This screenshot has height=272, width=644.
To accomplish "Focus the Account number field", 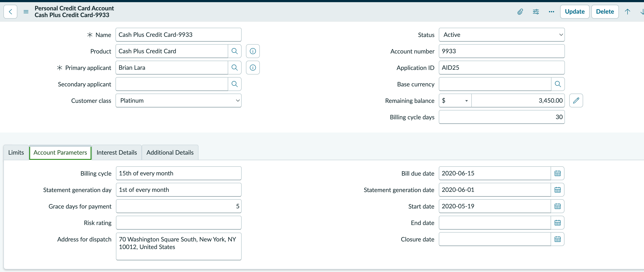I will click(x=501, y=51).
